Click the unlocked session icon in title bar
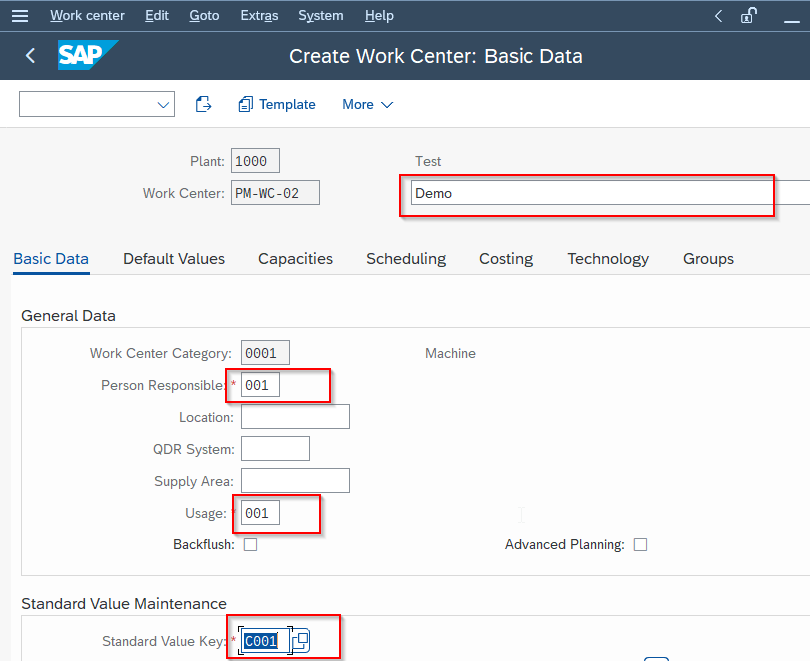Image resolution: width=810 pixels, height=661 pixels. pos(748,15)
